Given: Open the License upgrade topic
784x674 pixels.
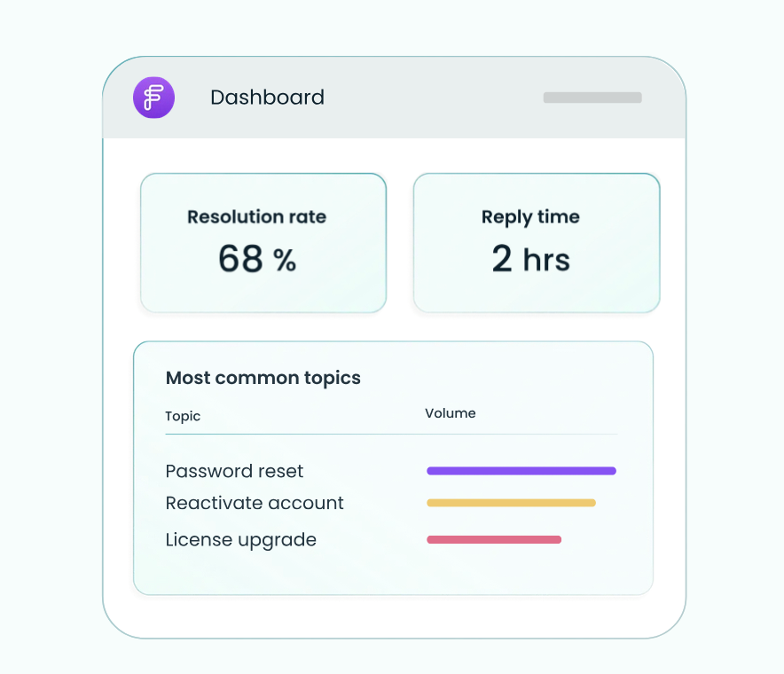Looking at the screenshot, I should (x=240, y=539).
